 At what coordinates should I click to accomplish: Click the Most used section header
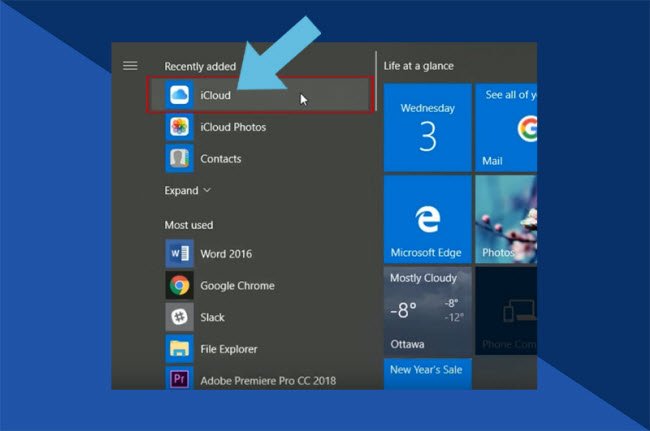pos(189,225)
